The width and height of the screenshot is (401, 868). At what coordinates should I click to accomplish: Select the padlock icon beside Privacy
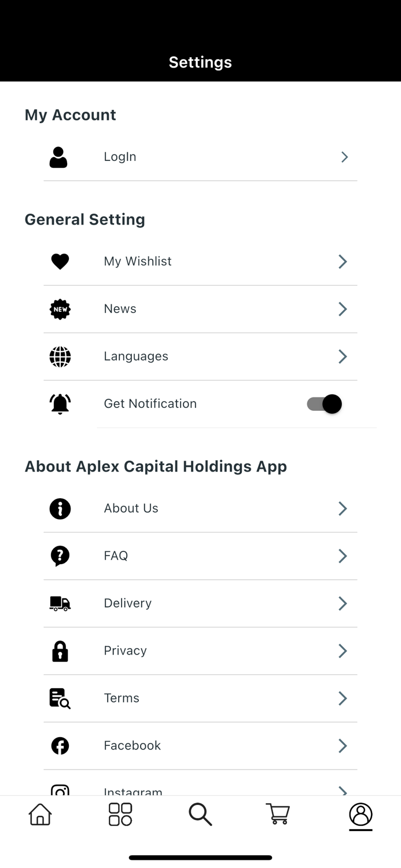pyautogui.click(x=60, y=650)
